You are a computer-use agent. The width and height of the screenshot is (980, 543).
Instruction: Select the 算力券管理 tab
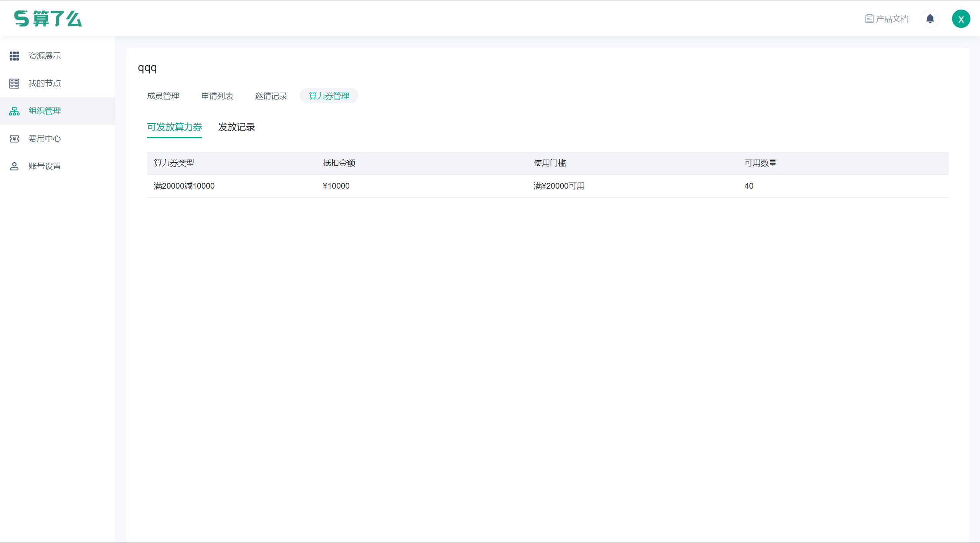click(x=329, y=96)
